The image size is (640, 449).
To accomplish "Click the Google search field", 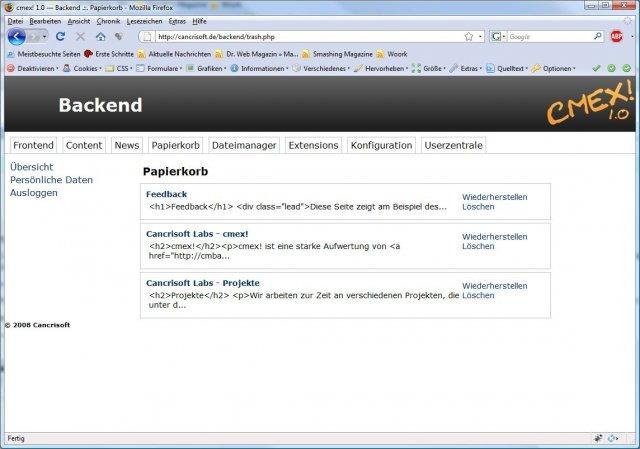I will point(549,37).
